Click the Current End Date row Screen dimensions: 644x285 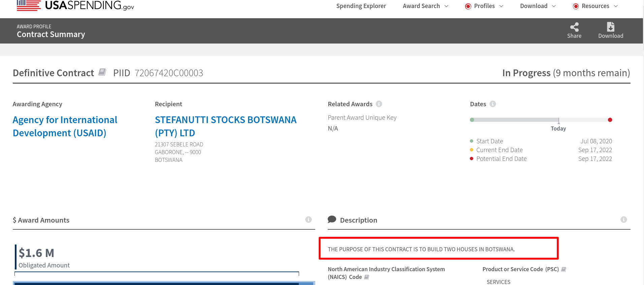tap(541, 150)
